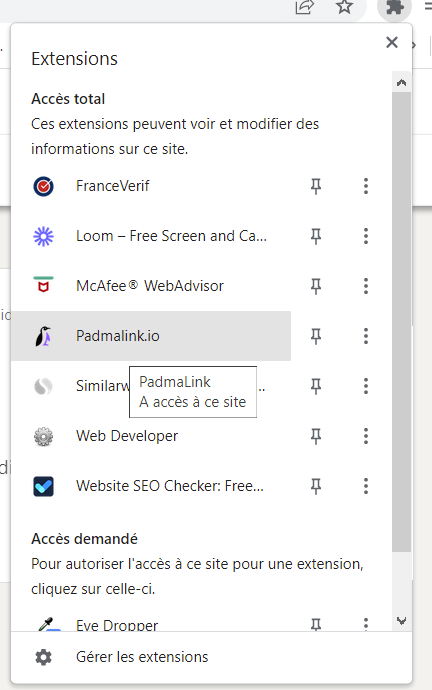Click the Gérer les extensions gear icon
This screenshot has width=432, height=690.
point(44,657)
